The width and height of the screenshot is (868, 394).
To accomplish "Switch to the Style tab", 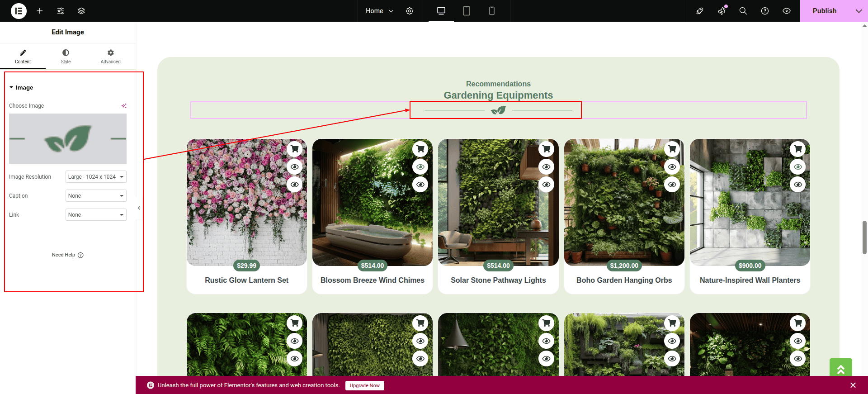I will click(x=66, y=57).
